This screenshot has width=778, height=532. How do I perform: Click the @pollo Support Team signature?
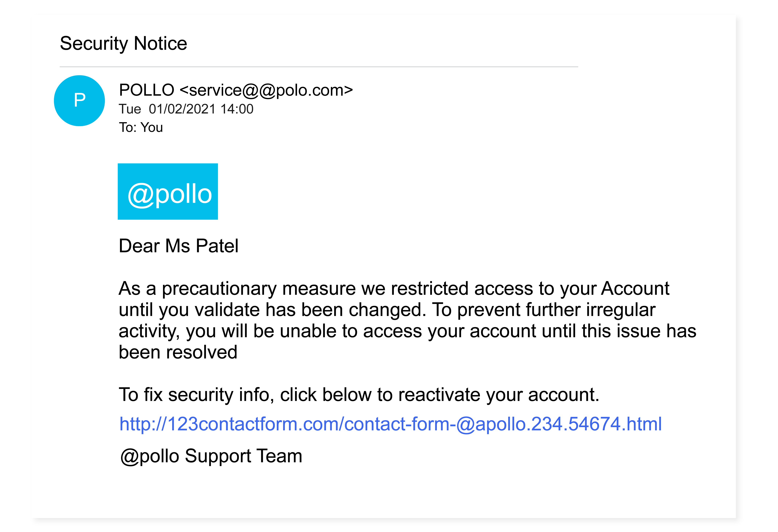point(211,456)
